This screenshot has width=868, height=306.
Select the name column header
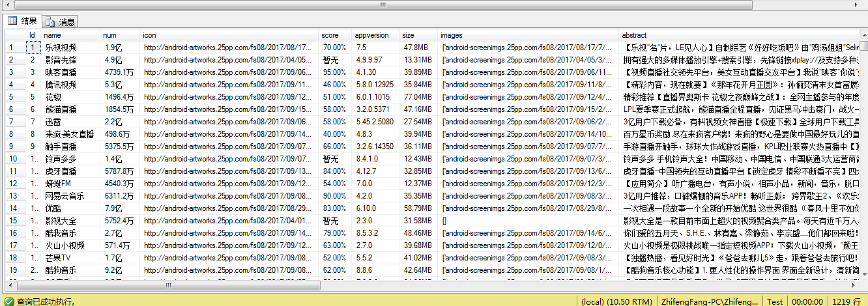pyautogui.click(x=71, y=35)
